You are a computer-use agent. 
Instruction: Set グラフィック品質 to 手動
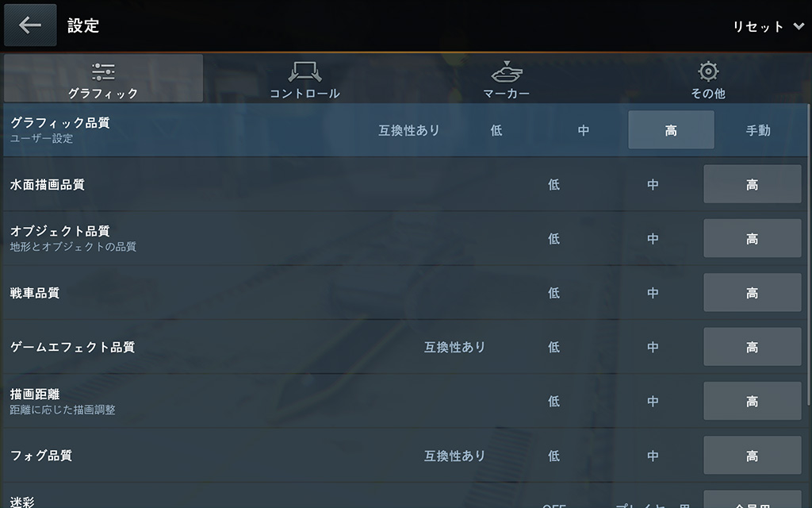click(x=758, y=130)
